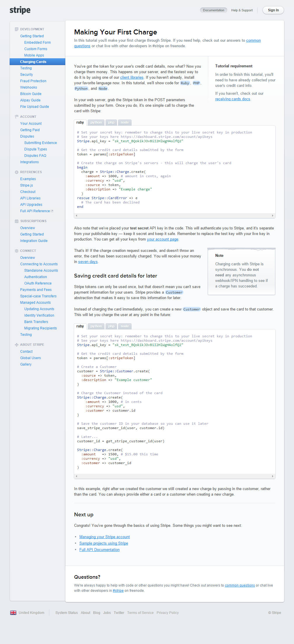Click the About Stripe plus icon
Image resolution: width=294 pixels, height=644 pixels.
(x=17, y=345)
